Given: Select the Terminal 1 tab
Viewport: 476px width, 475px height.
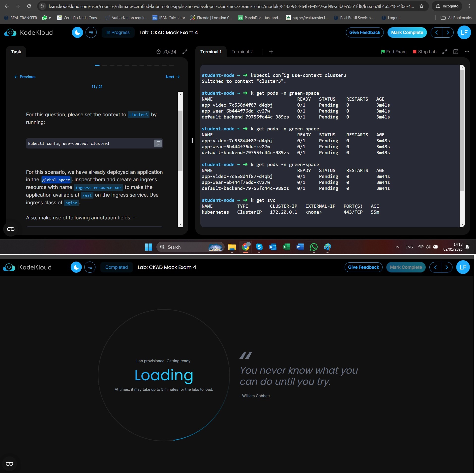Looking at the screenshot, I should 211,52.
